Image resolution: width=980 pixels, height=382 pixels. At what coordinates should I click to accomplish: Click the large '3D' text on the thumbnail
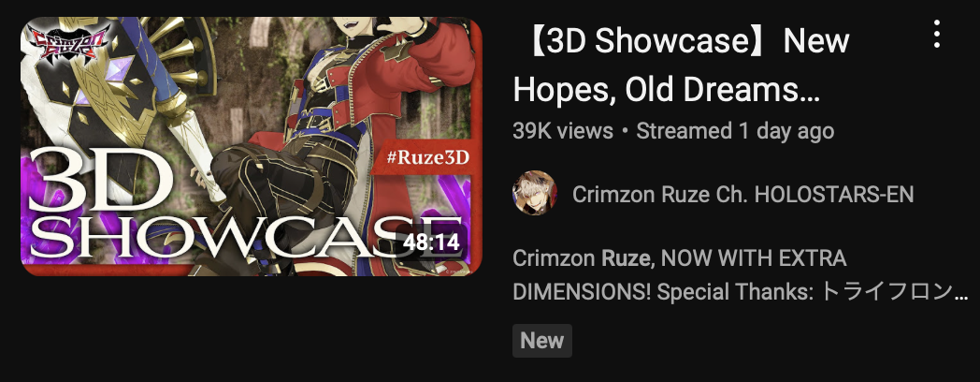click(101, 184)
